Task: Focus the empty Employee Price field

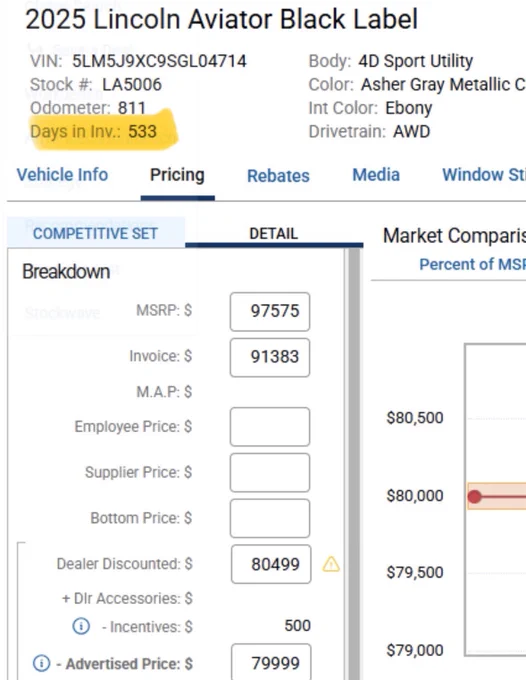Action: 270,427
